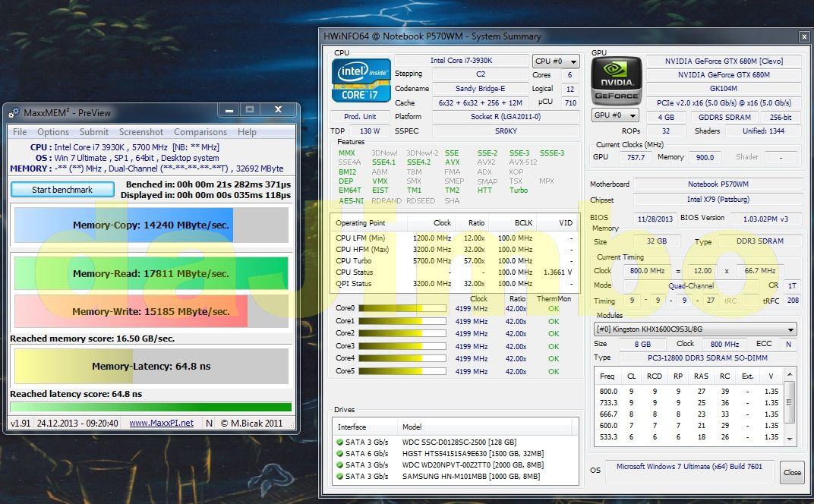Viewport: 814px width, 504px height.
Task: Click status icon beside HGST HTS541515A9E630 drive
Action: click(339, 454)
